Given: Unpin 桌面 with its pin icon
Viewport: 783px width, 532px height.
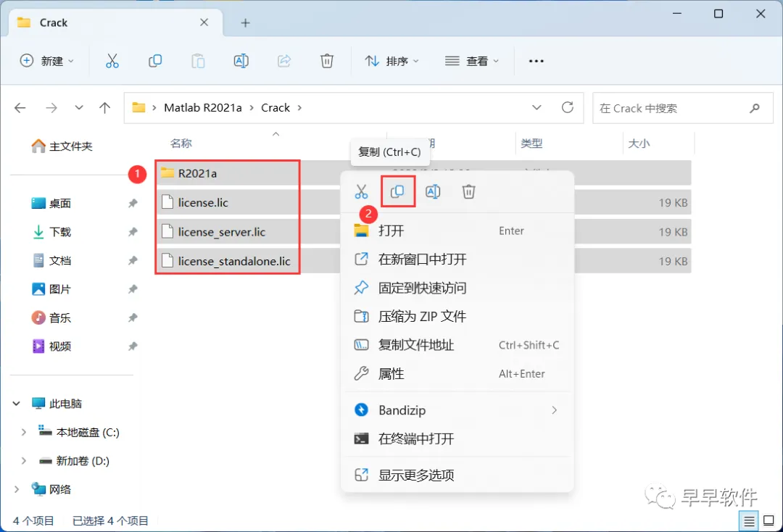Looking at the screenshot, I should click(133, 203).
